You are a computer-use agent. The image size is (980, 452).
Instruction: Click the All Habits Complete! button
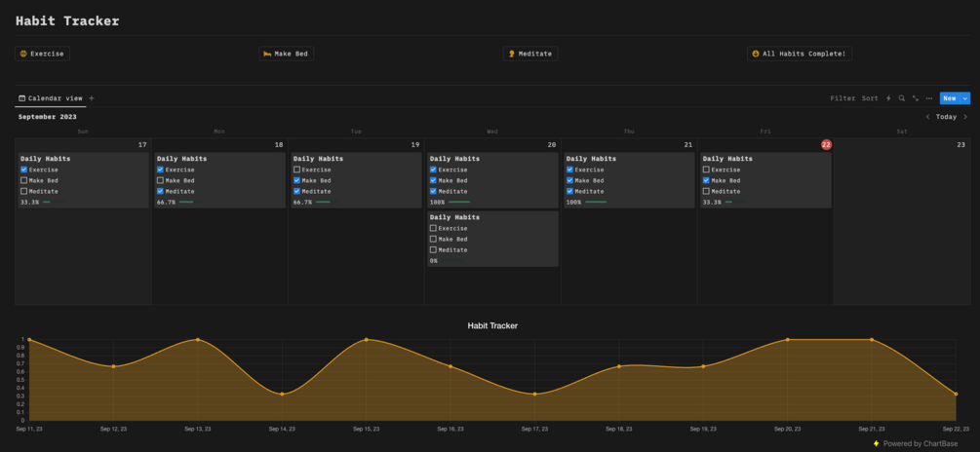(x=800, y=54)
